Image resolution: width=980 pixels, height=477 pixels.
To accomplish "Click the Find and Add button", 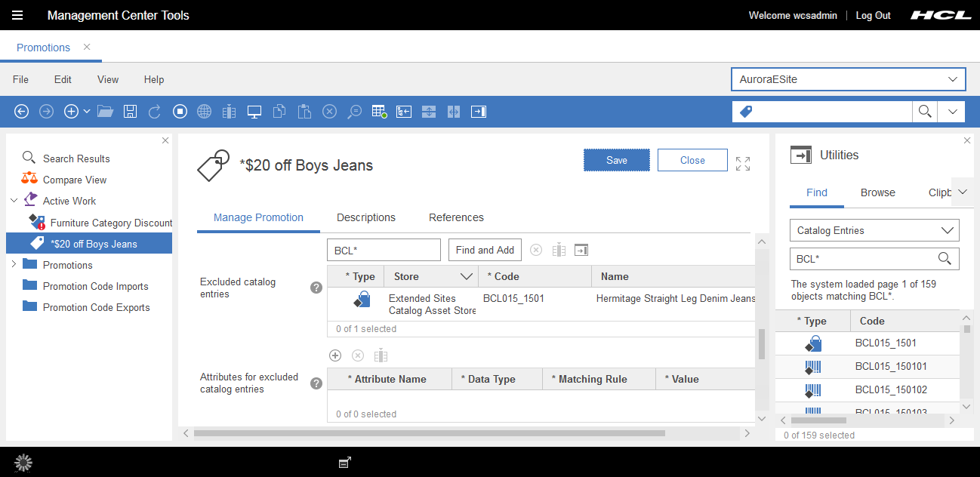I will (485, 250).
